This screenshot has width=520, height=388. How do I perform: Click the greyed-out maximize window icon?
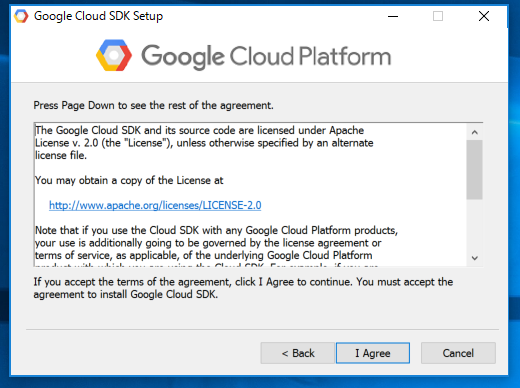point(438,16)
